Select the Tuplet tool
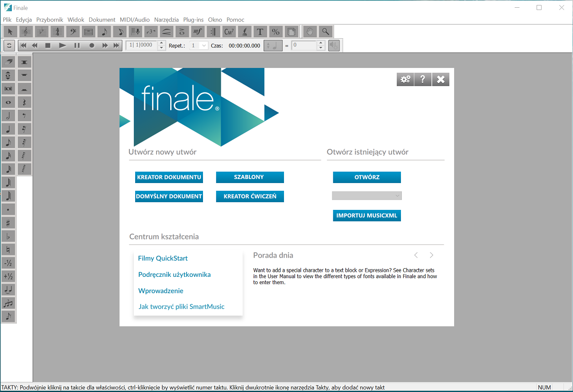Image resolution: width=573 pixels, height=392 pixels. tap(151, 31)
